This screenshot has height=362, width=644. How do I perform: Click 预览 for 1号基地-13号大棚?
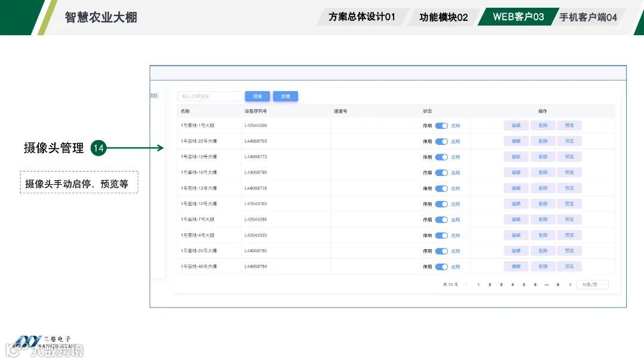coord(569,188)
